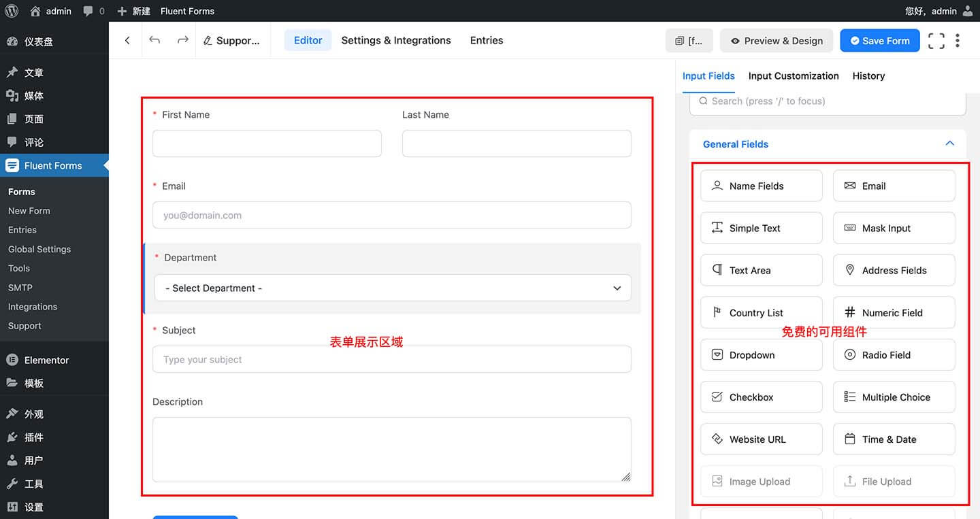Open 文章 posts menu
Image resolution: width=980 pixels, height=519 pixels.
pos(54,73)
